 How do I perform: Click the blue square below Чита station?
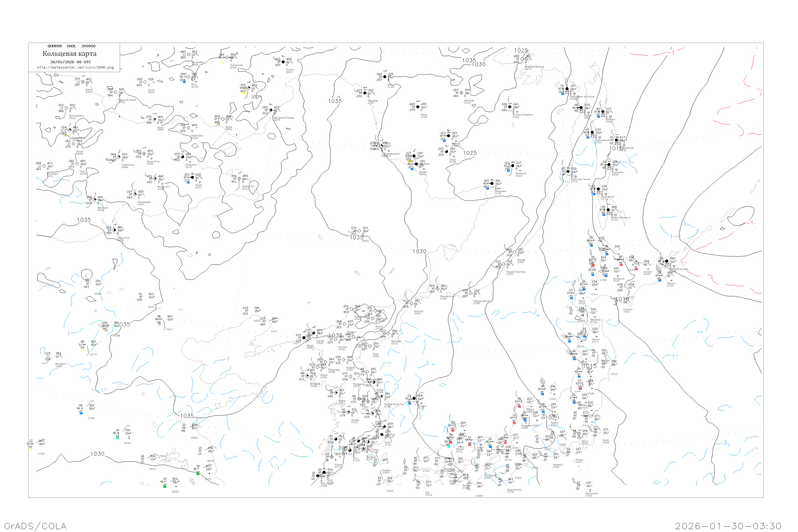coord(184,82)
